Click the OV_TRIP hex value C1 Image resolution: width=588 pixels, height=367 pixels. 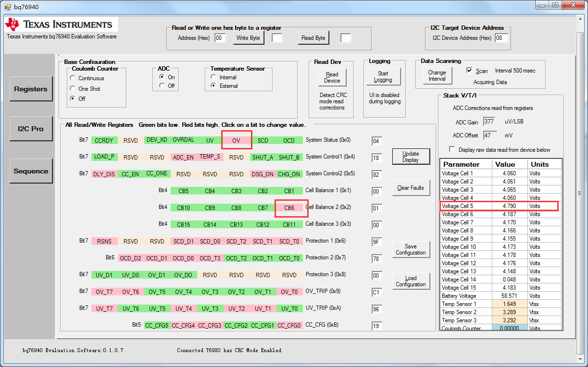point(377,293)
